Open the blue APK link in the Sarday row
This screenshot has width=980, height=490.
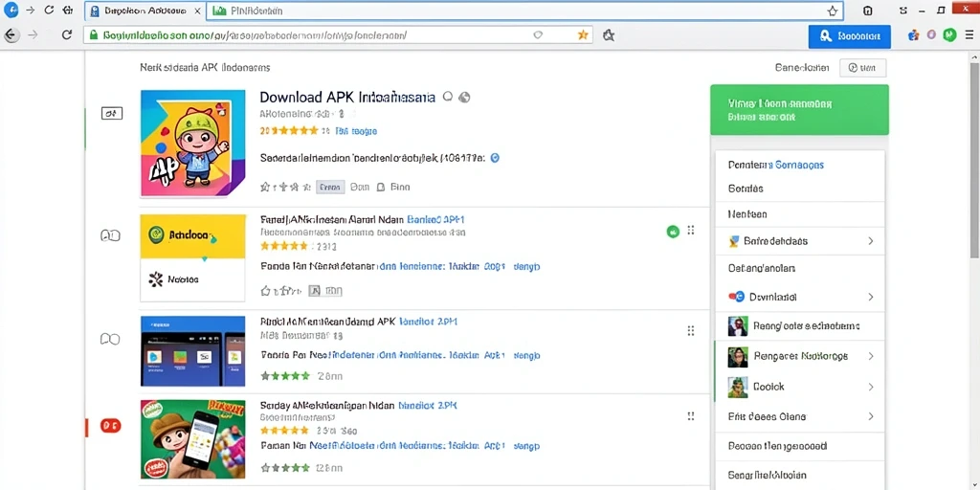[428, 405]
